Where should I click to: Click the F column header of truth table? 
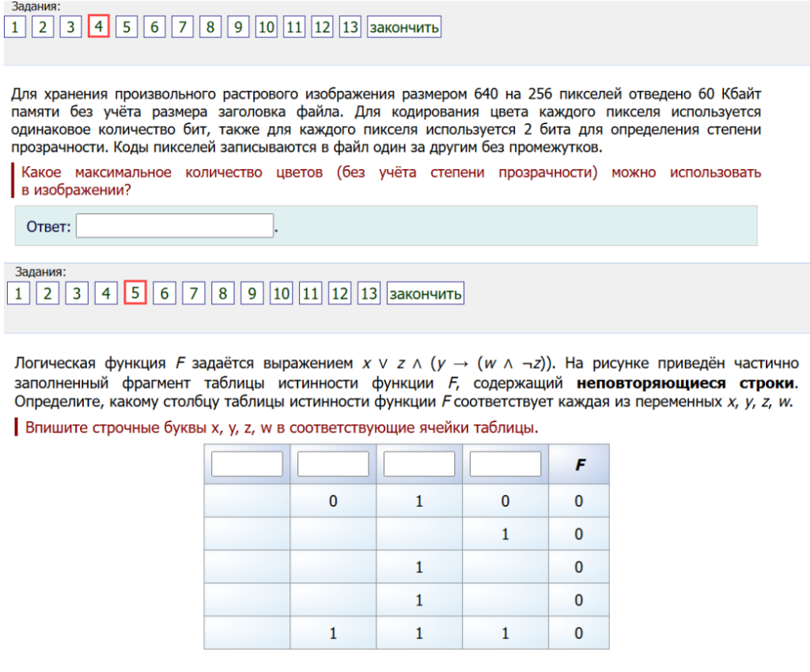coord(579,465)
